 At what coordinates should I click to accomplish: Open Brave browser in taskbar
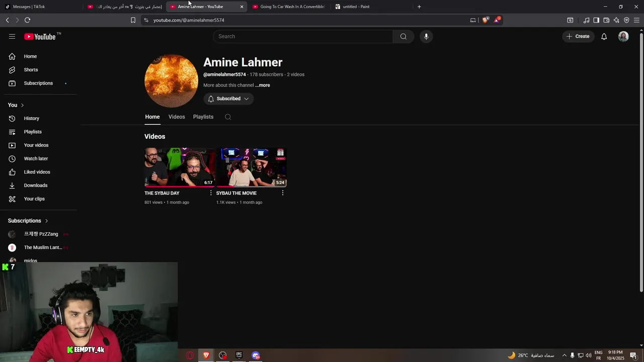[x=206, y=355]
